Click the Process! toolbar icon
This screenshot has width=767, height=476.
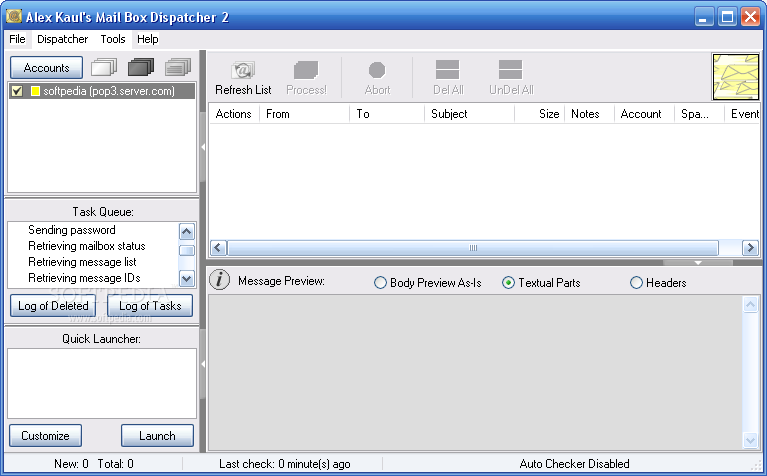point(306,70)
